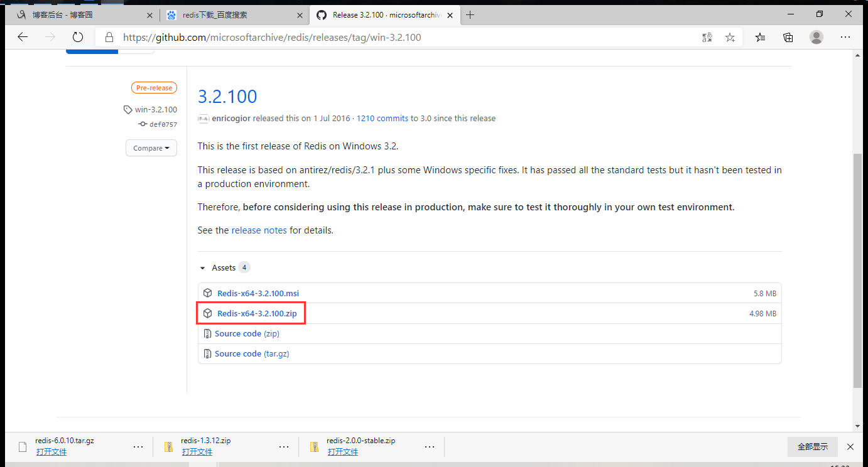Open more options for redis-1.3.12.zip download

[x=284, y=447]
